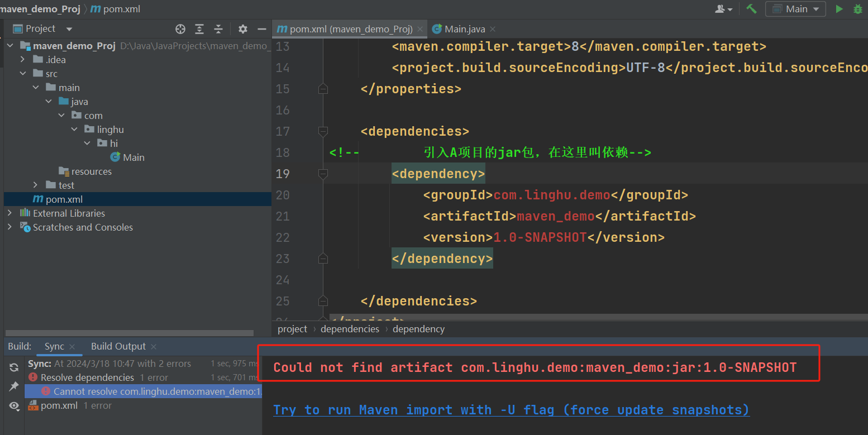Click Expand All in Project panel
The image size is (868, 435).
(x=199, y=29)
